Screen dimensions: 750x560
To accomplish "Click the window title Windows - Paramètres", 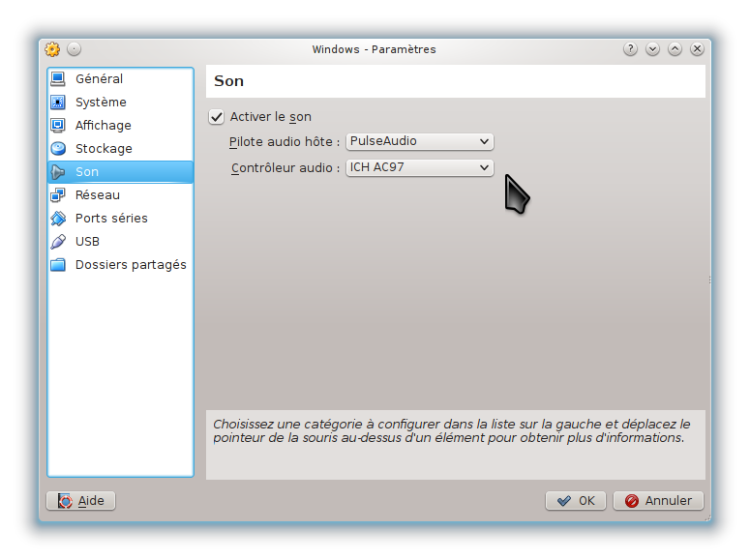I will (x=375, y=49).
